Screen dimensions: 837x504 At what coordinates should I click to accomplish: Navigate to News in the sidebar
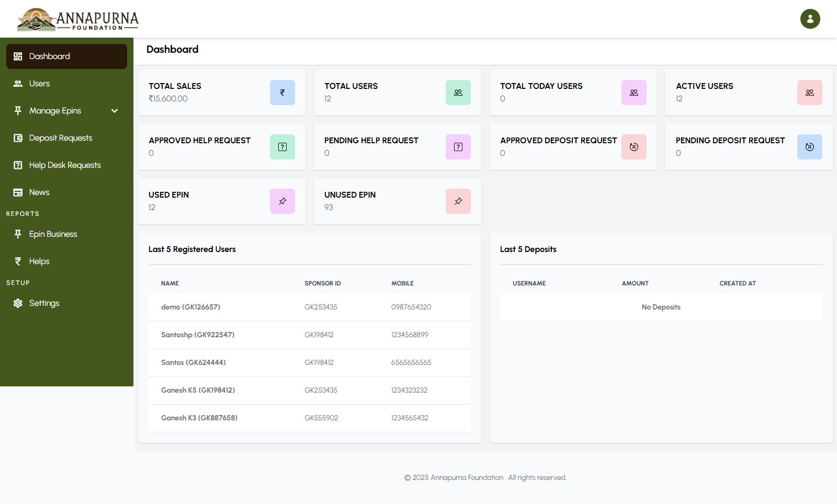39,192
